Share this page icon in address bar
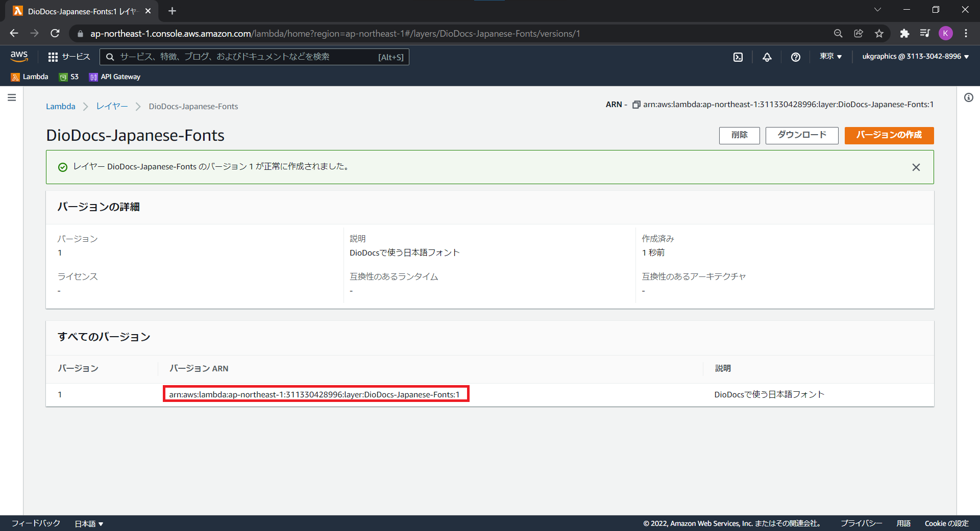The width and height of the screenshot is (980, 531). 859,33
